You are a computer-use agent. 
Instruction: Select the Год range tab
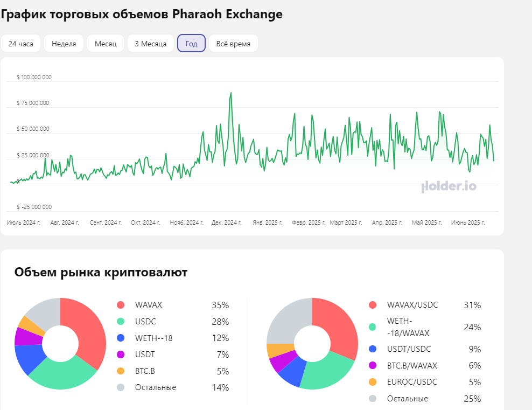coord(191,44)
